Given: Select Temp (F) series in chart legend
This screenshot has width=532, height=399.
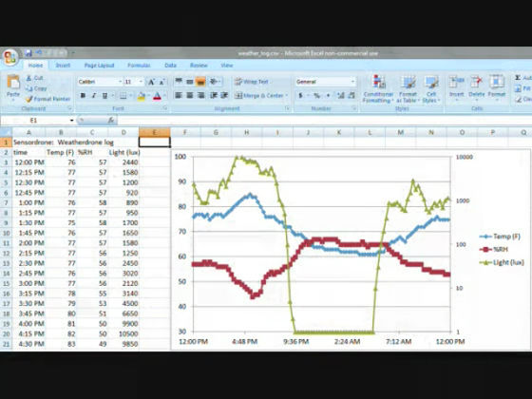Looking at the screenshot, I should tap(500, 237).
